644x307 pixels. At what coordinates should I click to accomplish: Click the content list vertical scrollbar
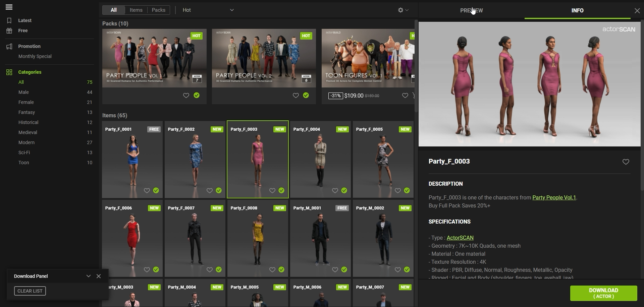[416, 66]
